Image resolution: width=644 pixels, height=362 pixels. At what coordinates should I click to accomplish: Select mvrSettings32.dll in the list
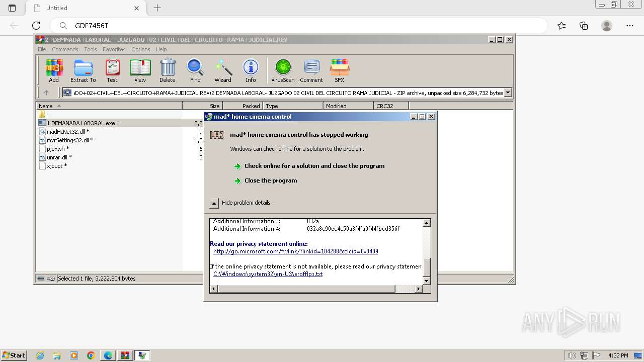(x=70, y=140)
